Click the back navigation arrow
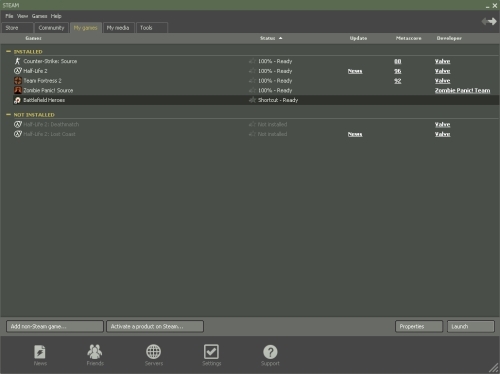Viewport: 500px width, 374px height. 485,22
